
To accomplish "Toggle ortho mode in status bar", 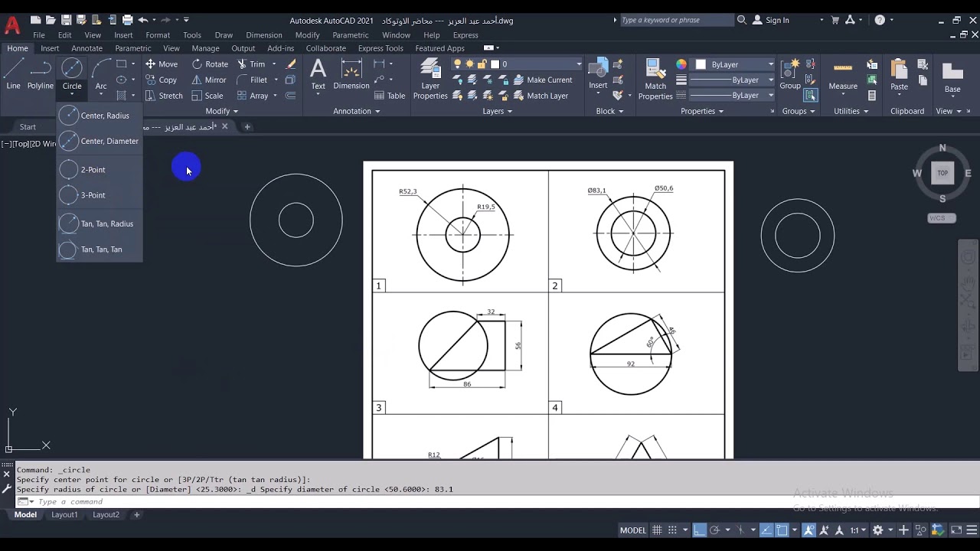I will tap(699, 530).
